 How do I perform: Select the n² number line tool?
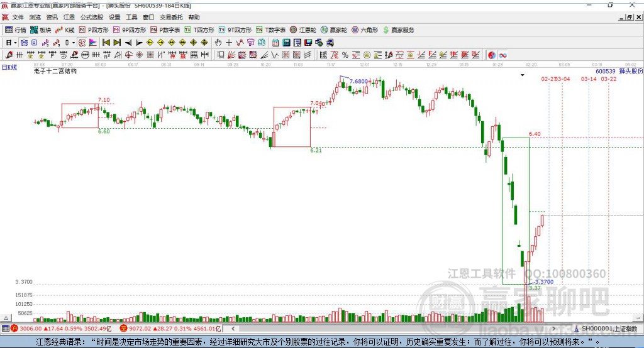point(107,55)
